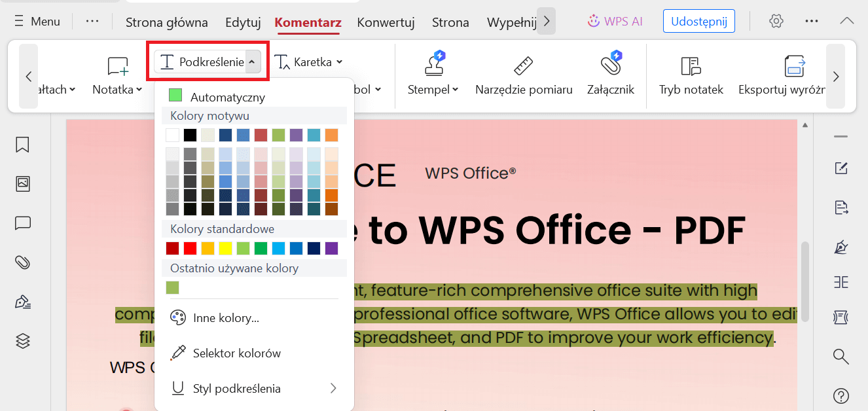Open the Wypełnij tab
The width and height of the screenshot is (868, 411).
(512, 22)
